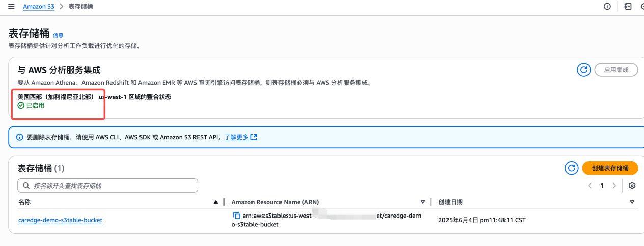Refresh the table buckets list
Image resolution: width=644 pixels, height=246 pixels.
571,168
